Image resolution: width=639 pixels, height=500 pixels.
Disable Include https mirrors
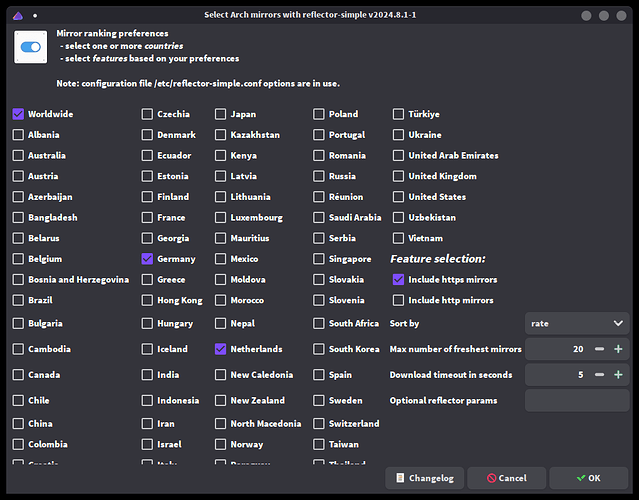coord(398,280)
